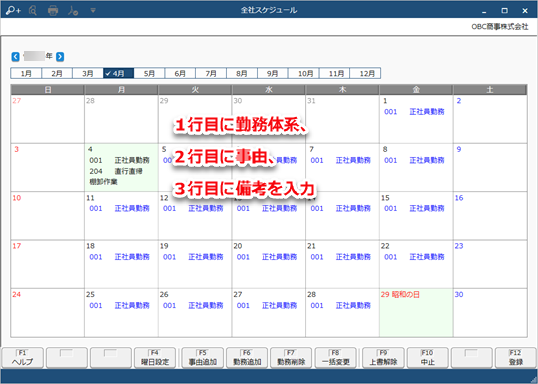This screenshot has height=384, width=538.
Task: Click 001 正社員勤務 on day 28
Action: [340, 305]
